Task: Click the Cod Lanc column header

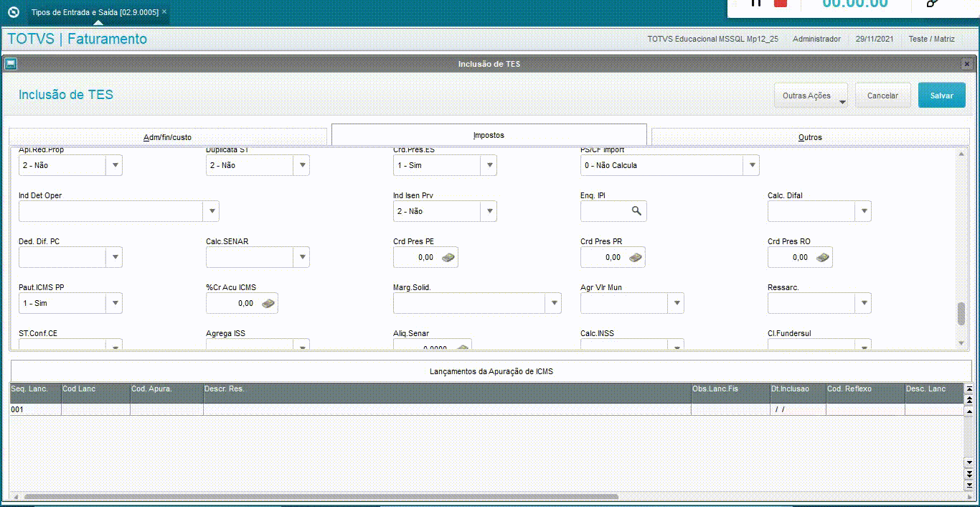Action: [95, 393]
